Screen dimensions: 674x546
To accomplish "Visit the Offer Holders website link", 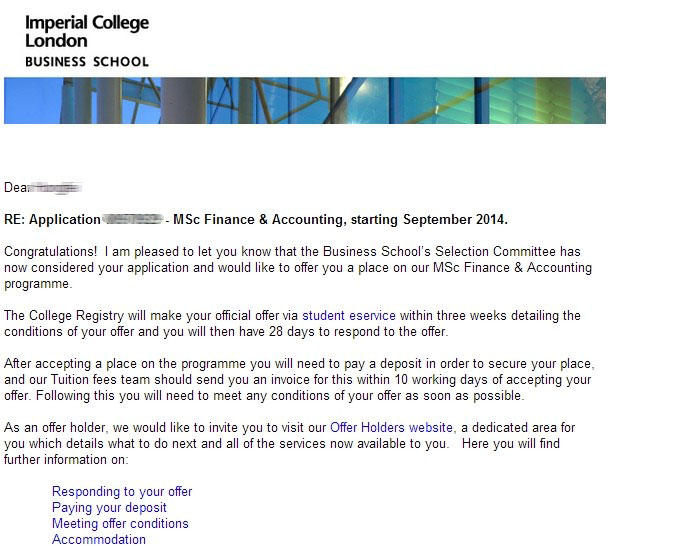I will (391, 428).
